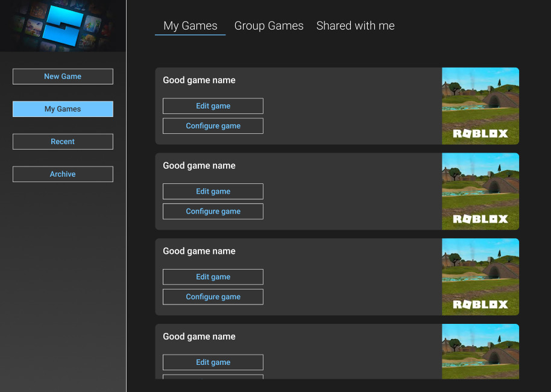Open the Recent games list

63,141
